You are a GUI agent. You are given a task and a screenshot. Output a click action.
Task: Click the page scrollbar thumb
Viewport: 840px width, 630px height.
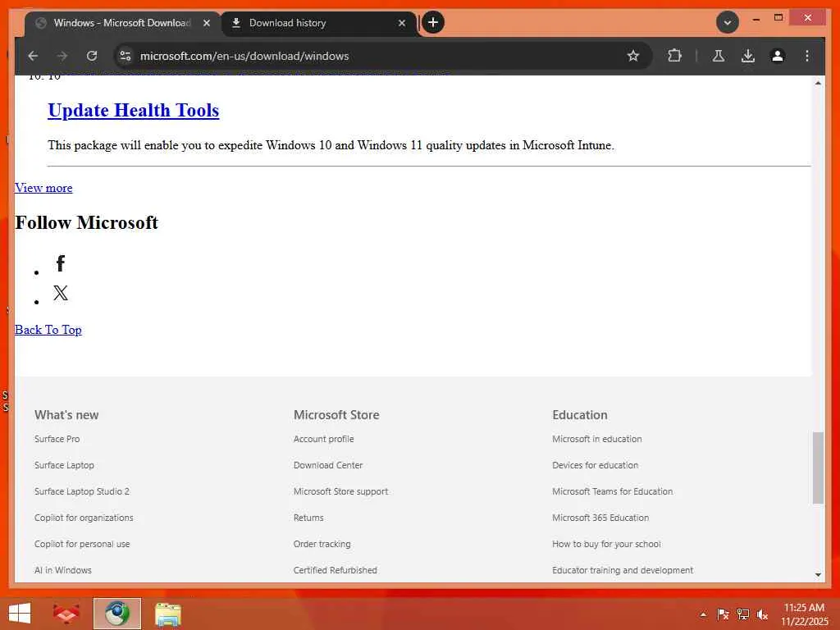pos(818,468)
